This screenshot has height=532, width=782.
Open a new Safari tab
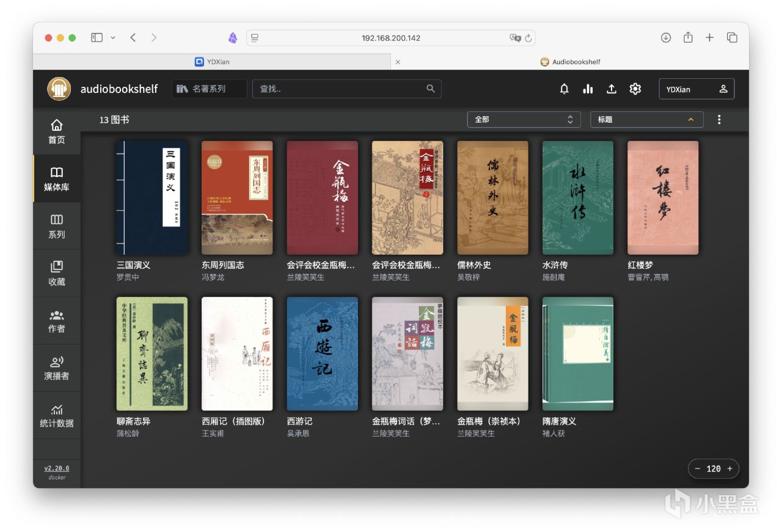[x=709, y=38]
